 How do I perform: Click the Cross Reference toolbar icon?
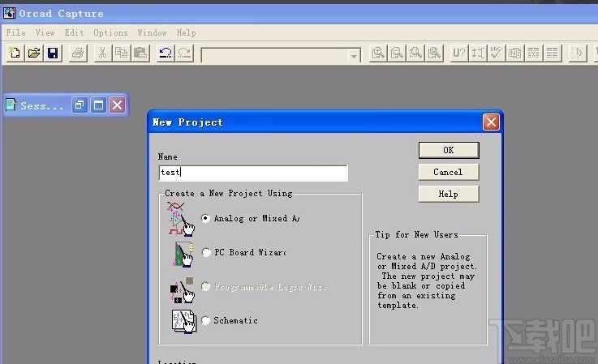534,53
